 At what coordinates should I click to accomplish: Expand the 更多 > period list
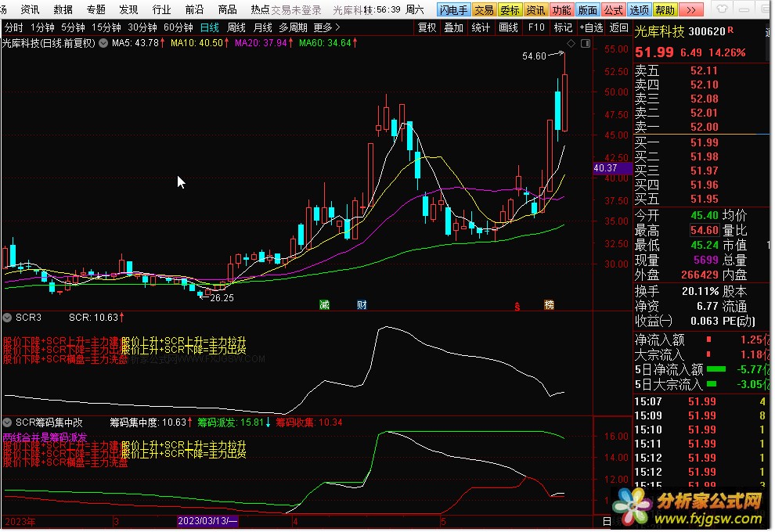pyautogui.click(x=326, y=27)
